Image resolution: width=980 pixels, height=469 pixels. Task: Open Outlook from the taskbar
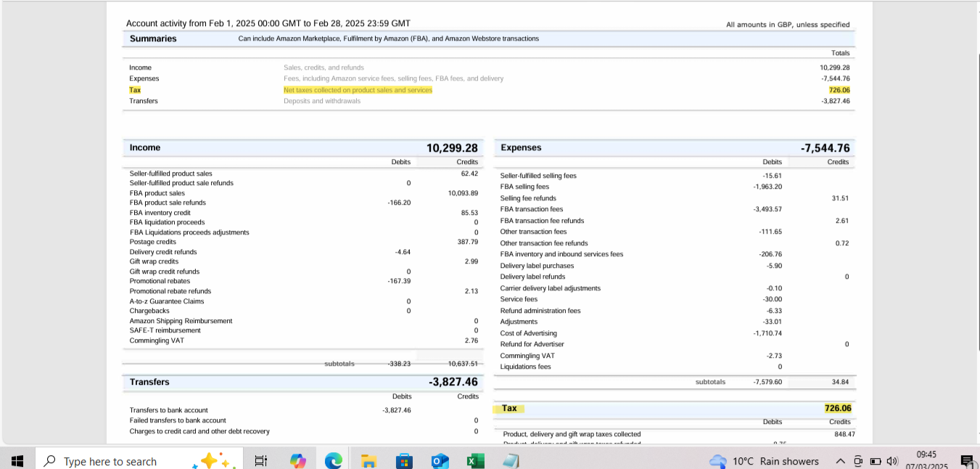440,461
